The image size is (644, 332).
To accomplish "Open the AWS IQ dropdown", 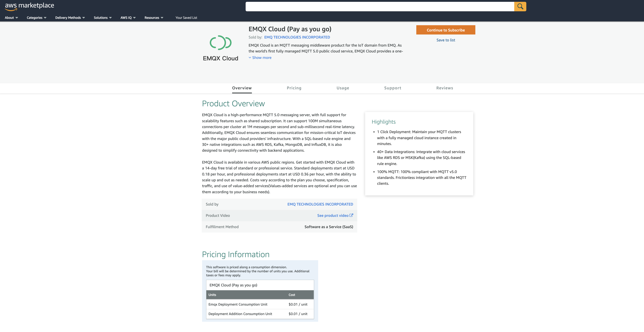I will (128, 18).
